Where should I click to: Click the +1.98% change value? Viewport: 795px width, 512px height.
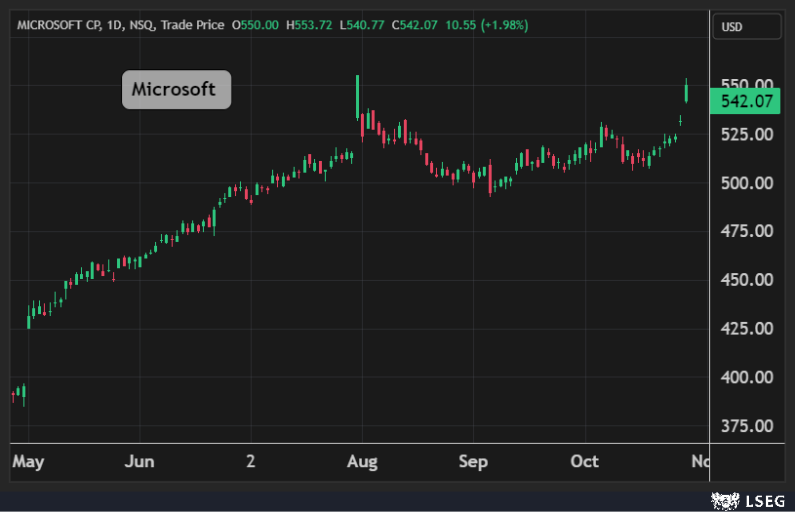(x=507, y=24)
